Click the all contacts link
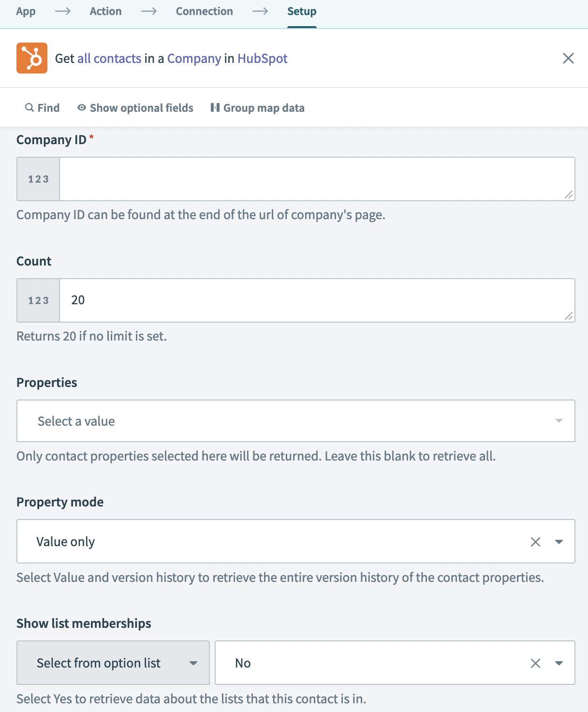Screen dimensions: 588x712 click(109, 58)
